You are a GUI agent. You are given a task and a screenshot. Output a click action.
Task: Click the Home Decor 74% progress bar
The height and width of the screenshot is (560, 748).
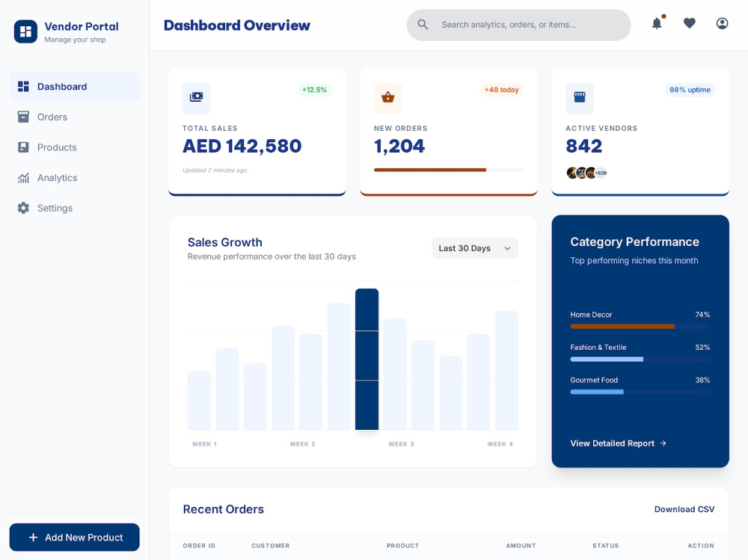640,327
